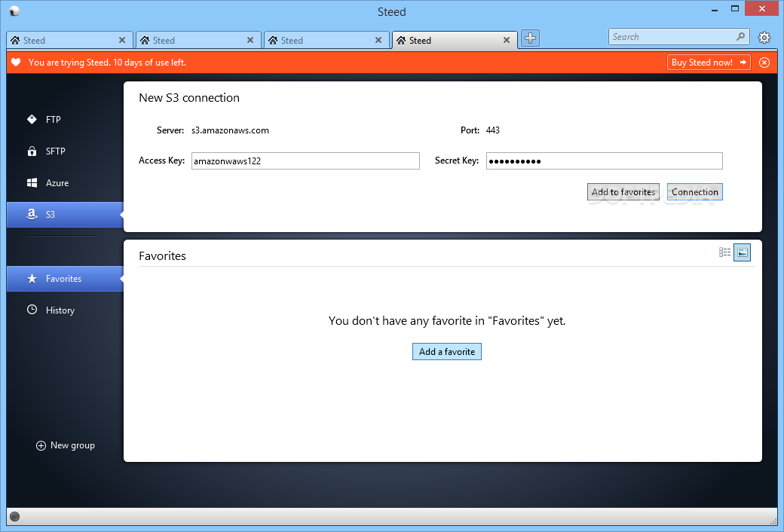Select SFTP connection type in sidebar
Screen dimensions: 784x532
(65, 151)
